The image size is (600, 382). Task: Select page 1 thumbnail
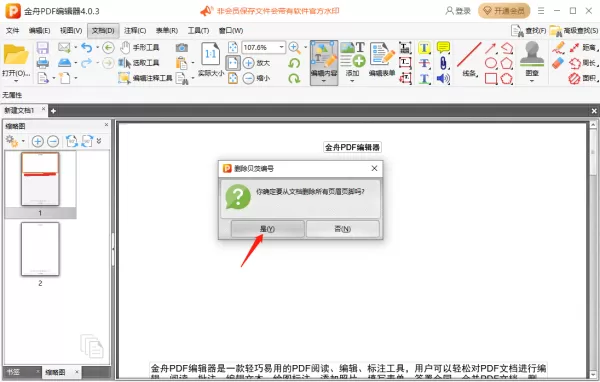pyautogui.click(x=40, y=179)
